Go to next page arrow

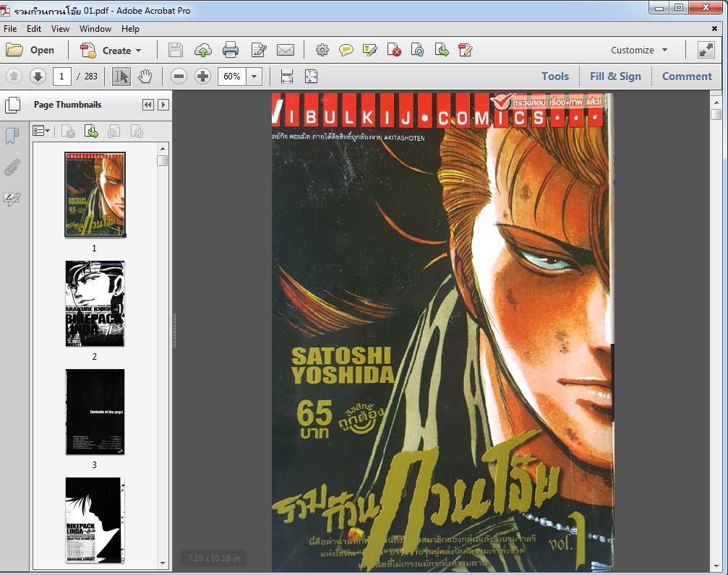38,76
